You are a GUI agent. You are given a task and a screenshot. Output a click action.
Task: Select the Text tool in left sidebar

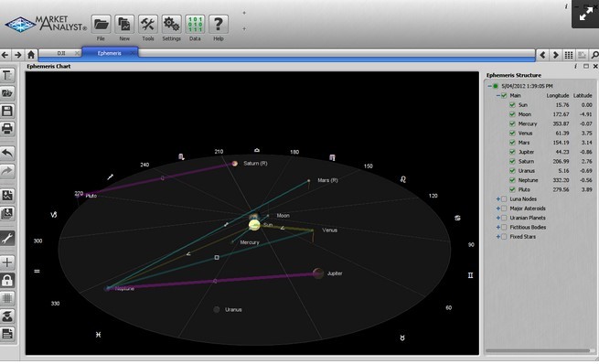click(x=7, y=75)
